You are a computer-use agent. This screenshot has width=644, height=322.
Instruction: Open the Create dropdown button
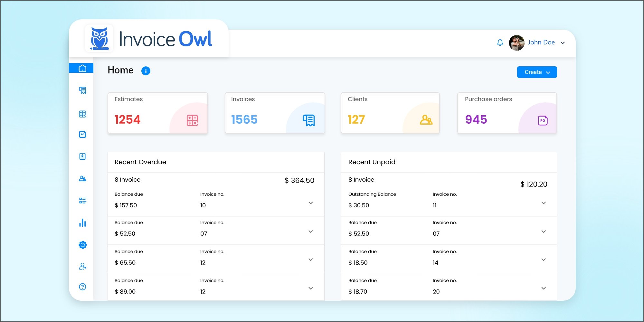(537, 72)
